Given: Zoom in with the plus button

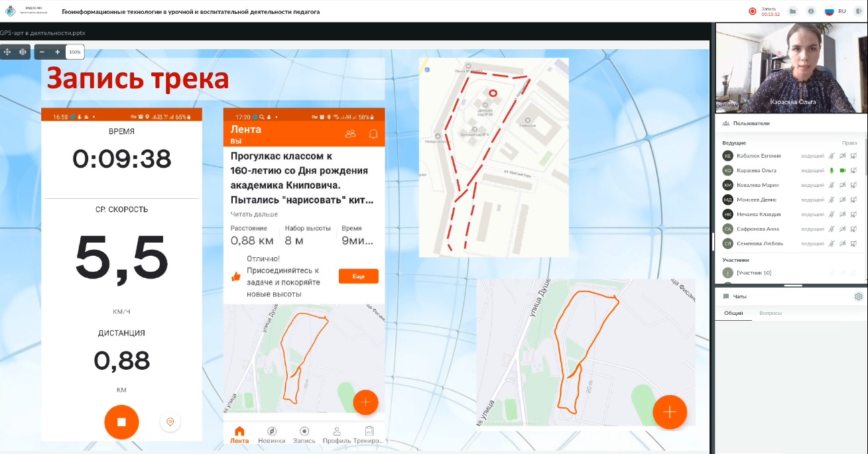Looking at the screenshot, I should pos(58,52).
